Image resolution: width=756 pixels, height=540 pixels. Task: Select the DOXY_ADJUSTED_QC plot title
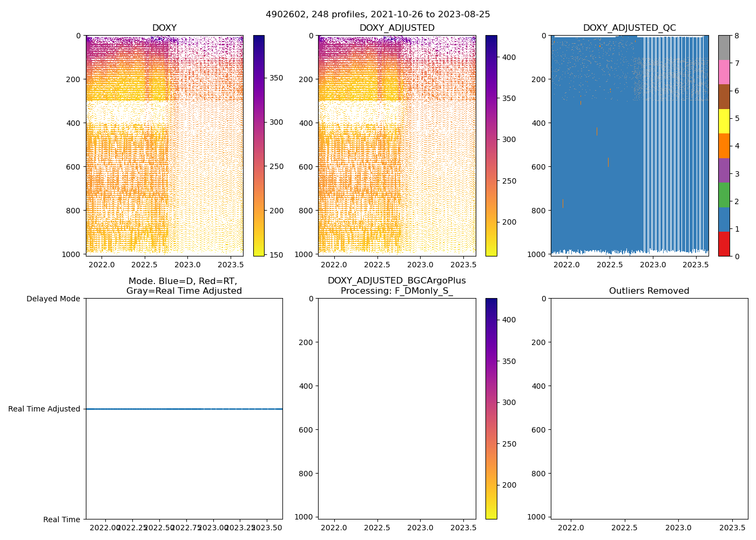[629, 28]
